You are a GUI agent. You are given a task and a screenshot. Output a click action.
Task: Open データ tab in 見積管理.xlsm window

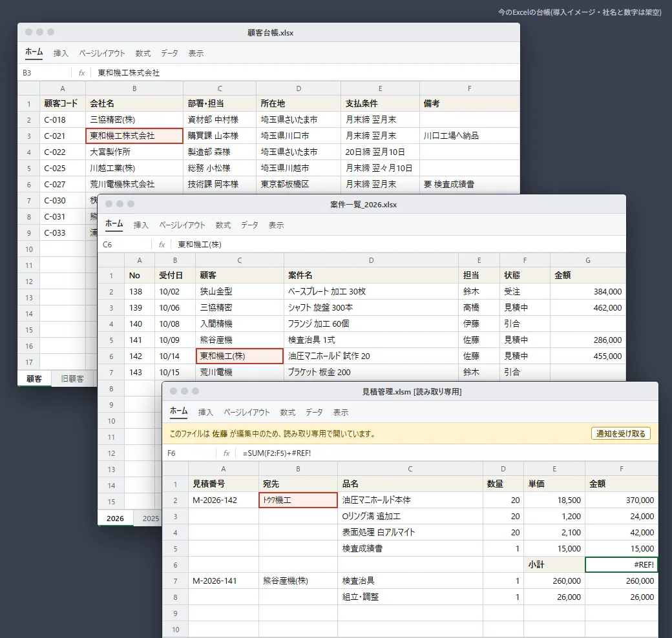(314, 413)
